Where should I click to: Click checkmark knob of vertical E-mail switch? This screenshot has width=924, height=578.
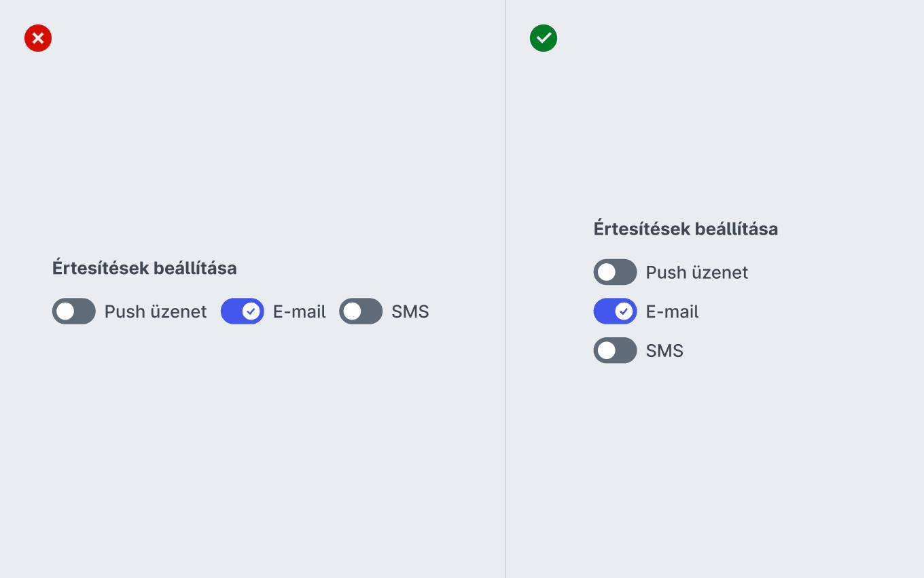pos(624,311)
